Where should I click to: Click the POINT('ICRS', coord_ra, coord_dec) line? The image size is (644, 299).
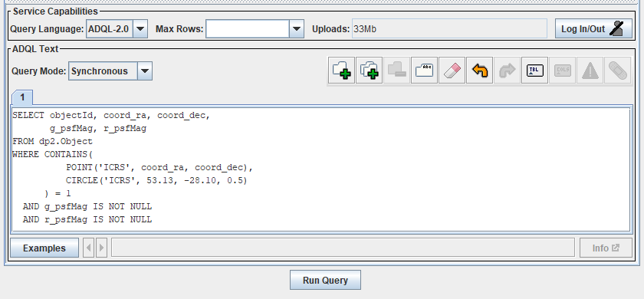click(159, 168)
